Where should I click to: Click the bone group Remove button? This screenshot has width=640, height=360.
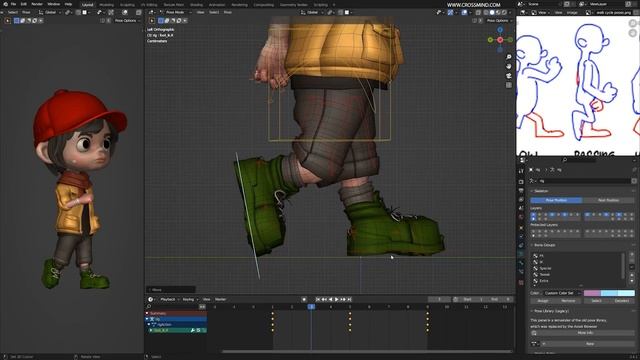coord(569,301)
